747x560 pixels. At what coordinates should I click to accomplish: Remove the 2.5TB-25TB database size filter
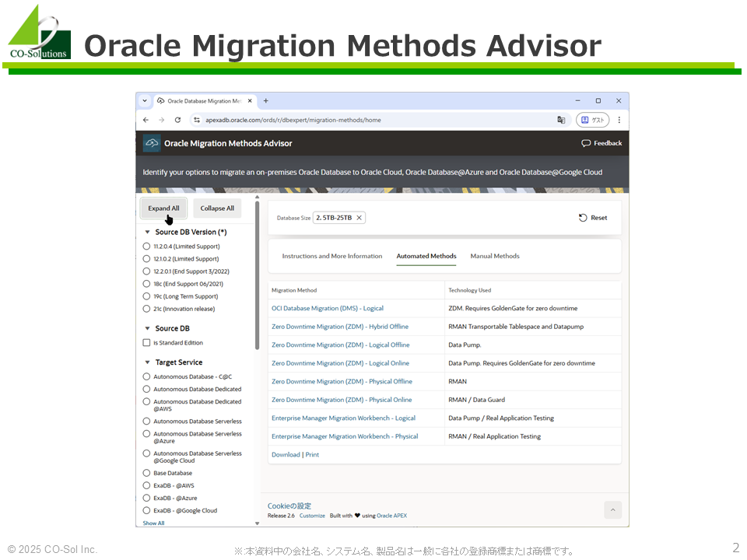click(x=359, y=218)
